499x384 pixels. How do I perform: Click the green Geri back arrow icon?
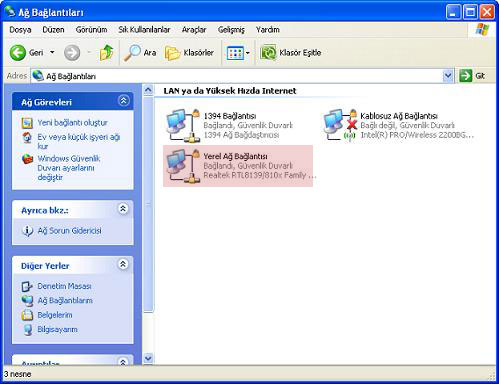tap(18, 53)
